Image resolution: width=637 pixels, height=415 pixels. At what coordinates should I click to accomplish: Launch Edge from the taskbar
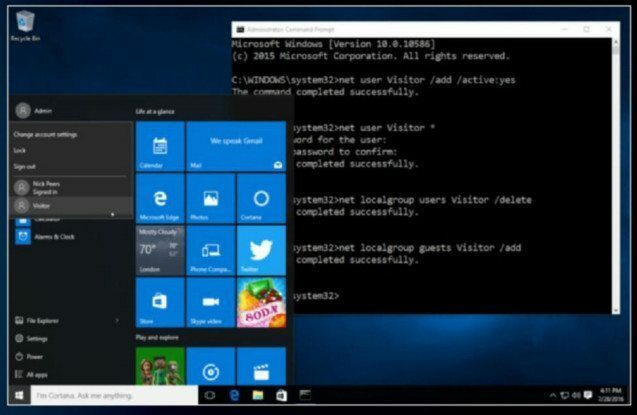(x=234, y=395)
